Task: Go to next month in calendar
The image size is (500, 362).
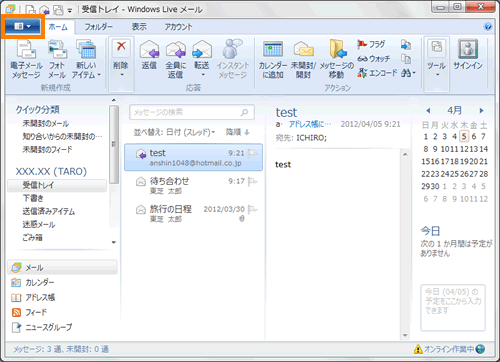Action: pos(481,110)
